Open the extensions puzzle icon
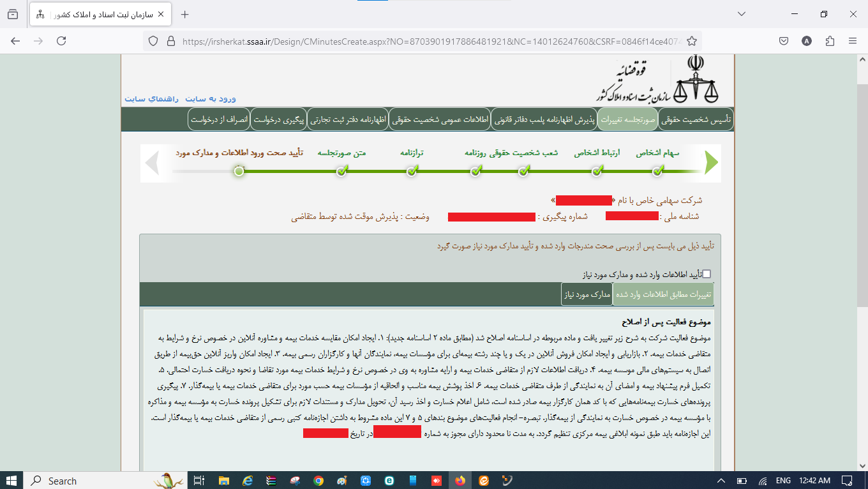This screenshot has height=489, width=868. tap(830, 41)
